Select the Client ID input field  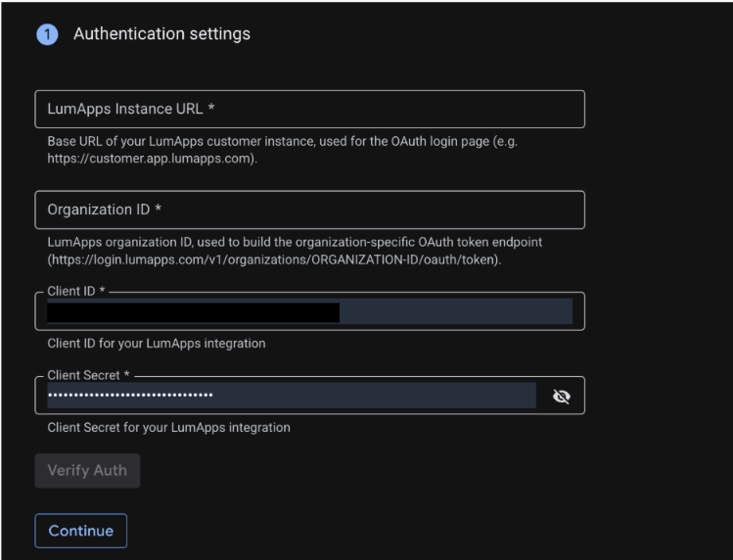(x=309, y=311)
